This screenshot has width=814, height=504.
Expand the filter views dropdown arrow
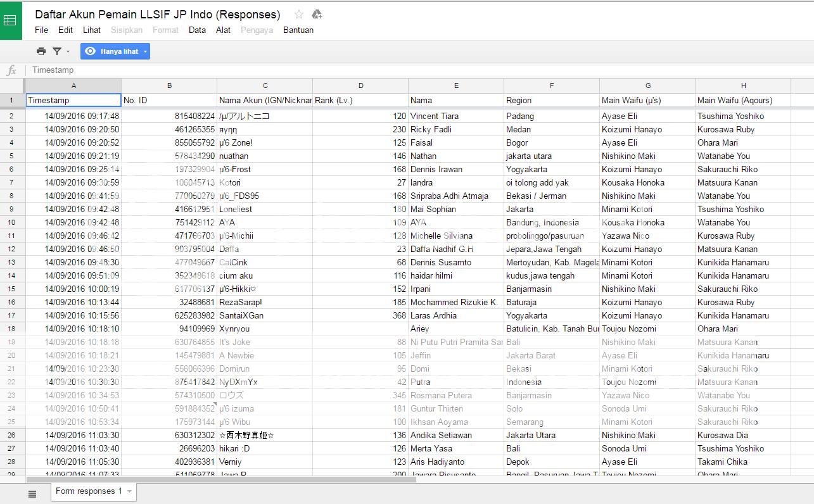point(68,51)
